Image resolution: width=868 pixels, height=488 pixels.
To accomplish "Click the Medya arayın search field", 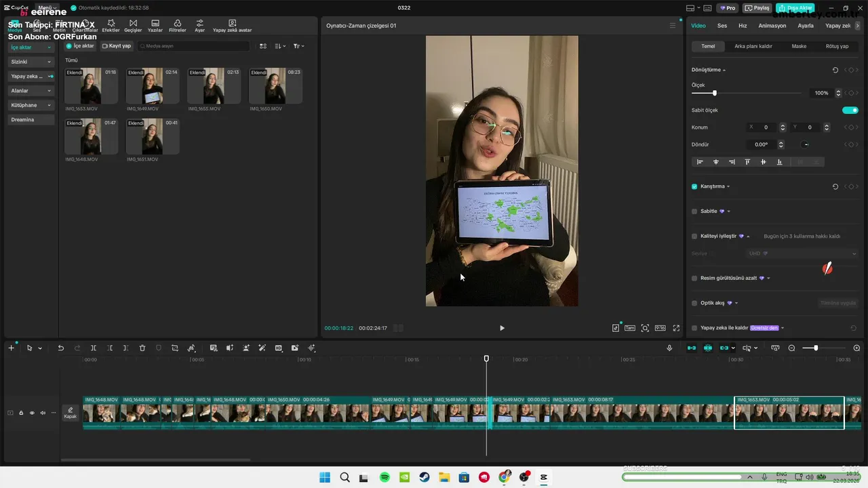I will 193,46.
